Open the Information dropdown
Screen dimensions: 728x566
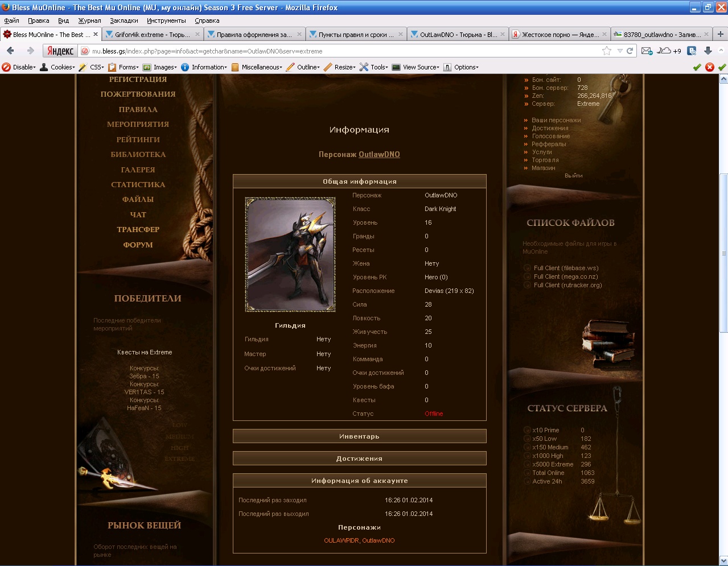(x=209, y=67)
